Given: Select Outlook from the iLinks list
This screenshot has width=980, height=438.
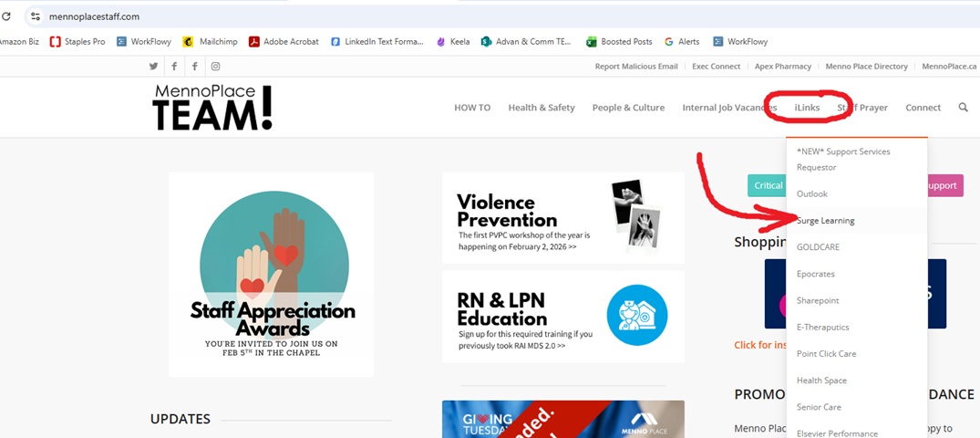Looking at the screenshot, I should (811, 194).
